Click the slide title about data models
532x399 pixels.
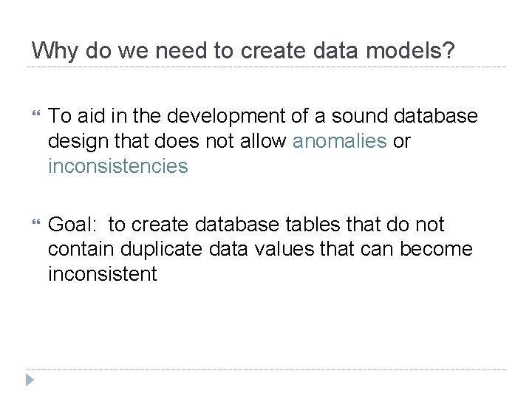243,51
